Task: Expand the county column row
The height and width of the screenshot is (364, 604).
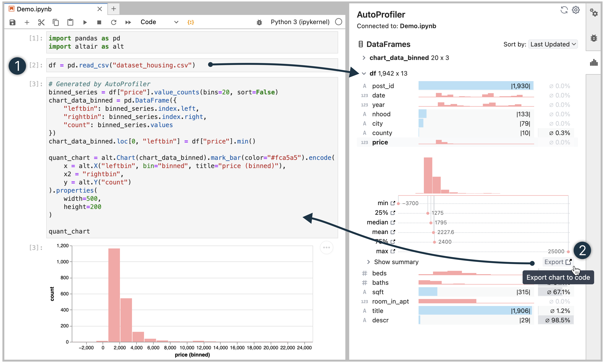Action: click(467, 133)
